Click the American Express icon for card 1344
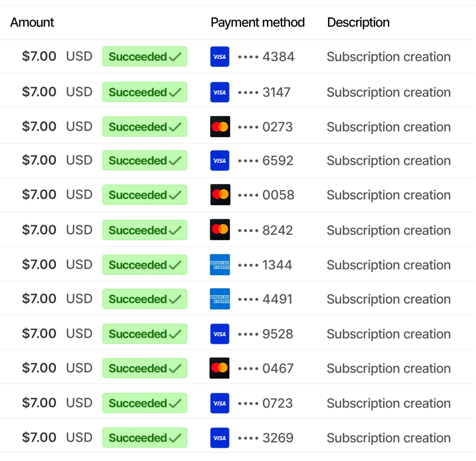Viewport: 476px width, 461px height. [220, 265]
